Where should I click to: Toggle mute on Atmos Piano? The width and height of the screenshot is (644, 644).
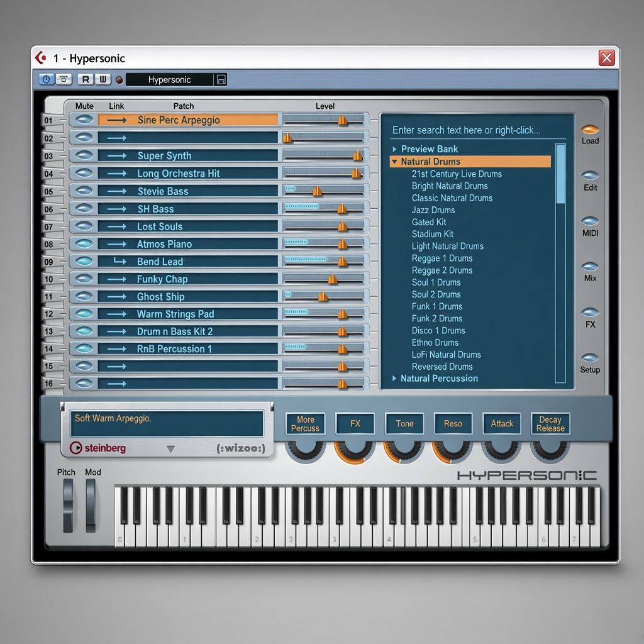(x=84, y=243)
